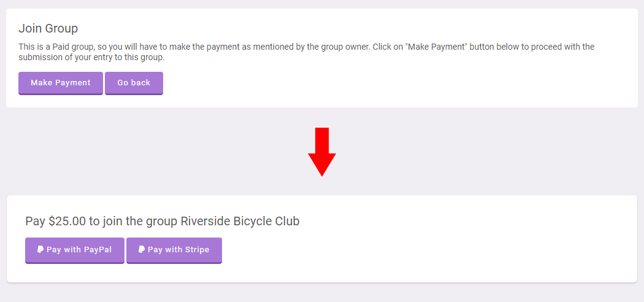Click the paid group description paragraph
Viewport: 644px width, 302px height.
(x=307, y=52)
